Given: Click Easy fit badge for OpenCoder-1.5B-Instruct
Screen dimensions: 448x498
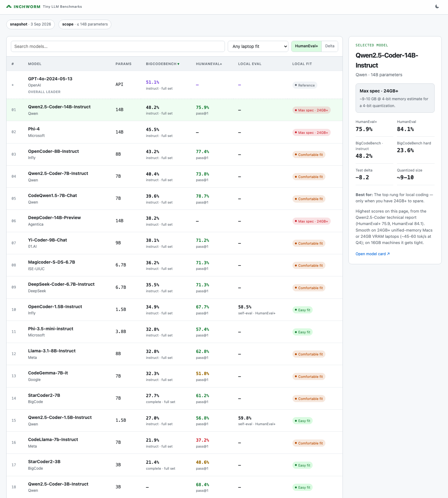Looking at the screenshot, I should 302,310.
